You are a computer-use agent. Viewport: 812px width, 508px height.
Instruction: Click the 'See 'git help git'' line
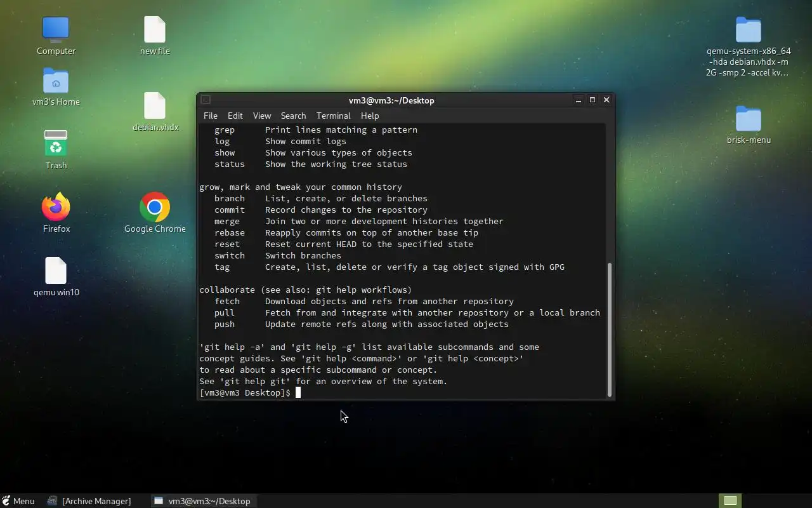click(x=324, y=382)
